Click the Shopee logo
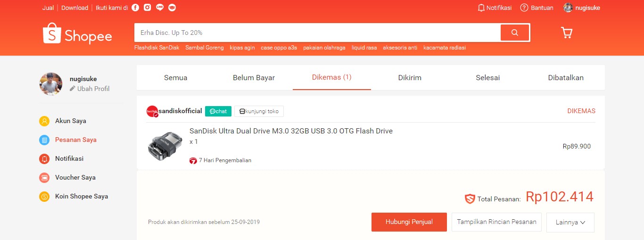This screenshot has height=240, width=644. click(78, 34)
